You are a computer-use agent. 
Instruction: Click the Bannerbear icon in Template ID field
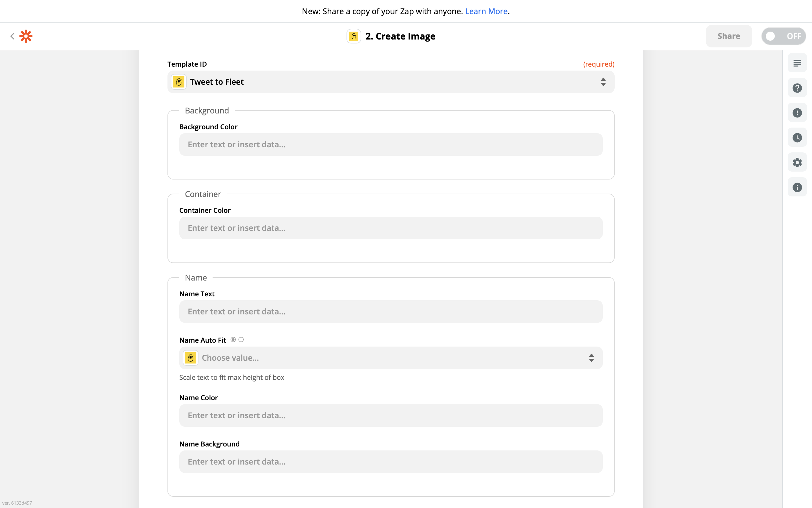(179, 82)
